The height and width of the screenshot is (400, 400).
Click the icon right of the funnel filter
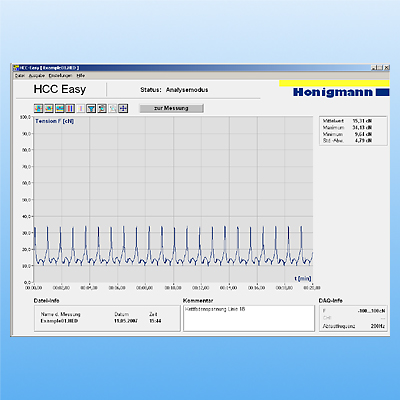coord(102,108)
